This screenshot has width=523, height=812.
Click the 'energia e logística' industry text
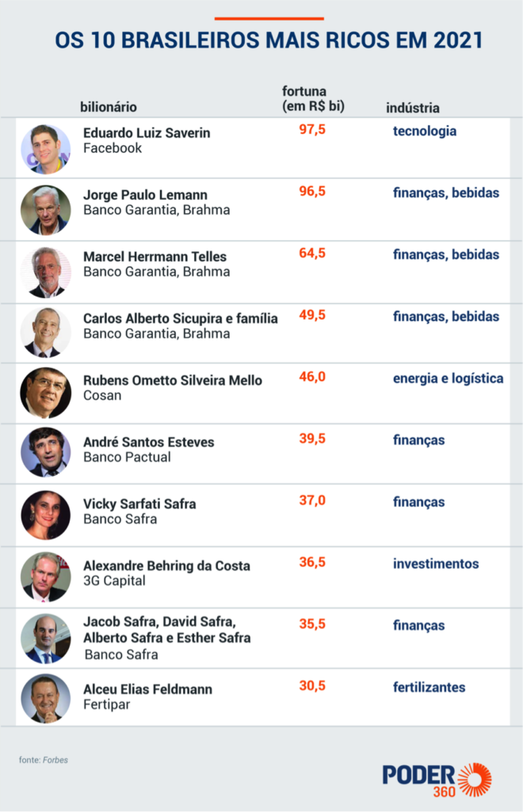[448, 378]
